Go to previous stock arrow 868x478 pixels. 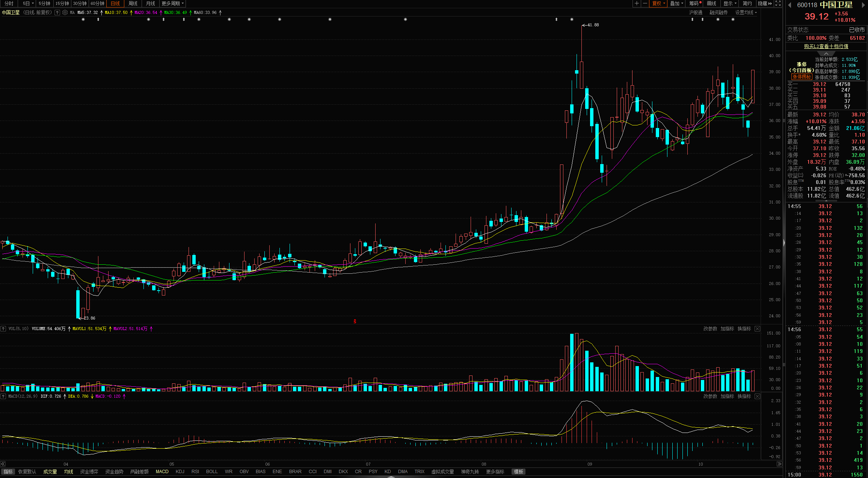click(790, 5)
